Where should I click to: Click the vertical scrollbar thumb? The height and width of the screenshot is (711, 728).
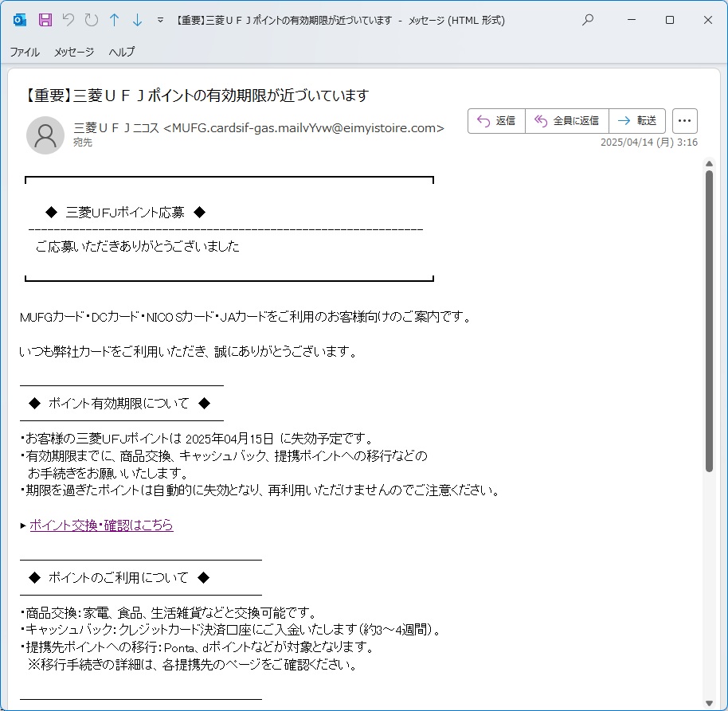point(709,321)
